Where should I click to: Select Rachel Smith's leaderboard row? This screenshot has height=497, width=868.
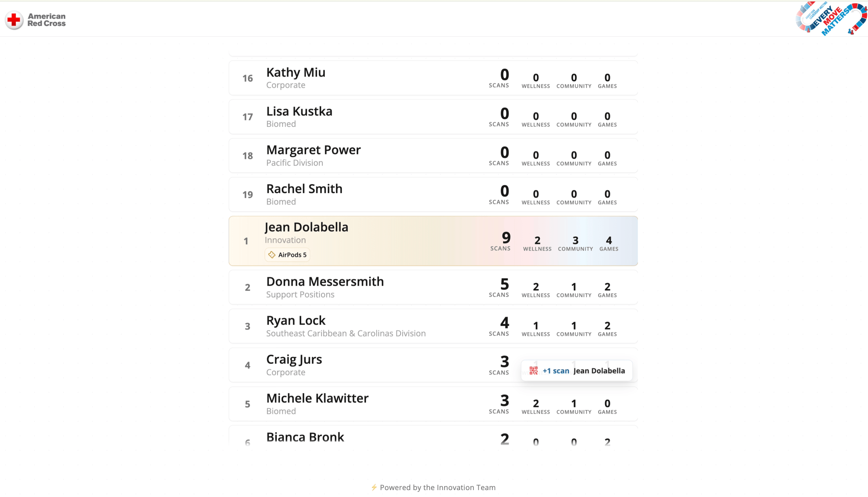[x=433, y=195]
